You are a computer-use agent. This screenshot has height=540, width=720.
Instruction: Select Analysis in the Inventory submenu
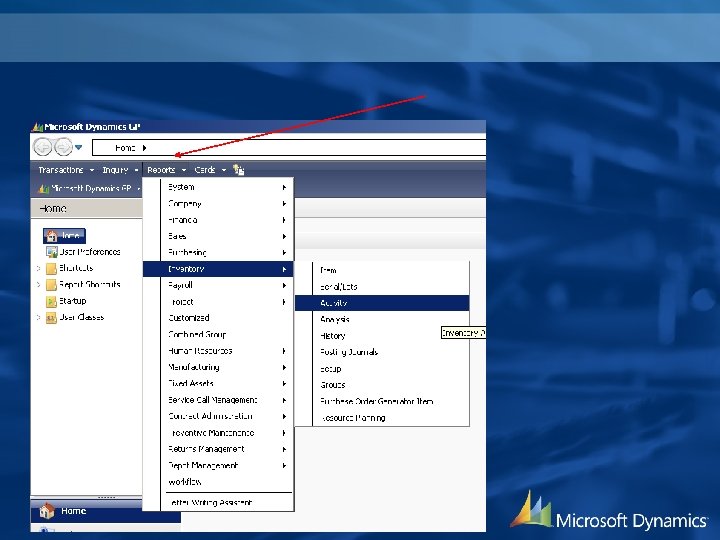382,319
